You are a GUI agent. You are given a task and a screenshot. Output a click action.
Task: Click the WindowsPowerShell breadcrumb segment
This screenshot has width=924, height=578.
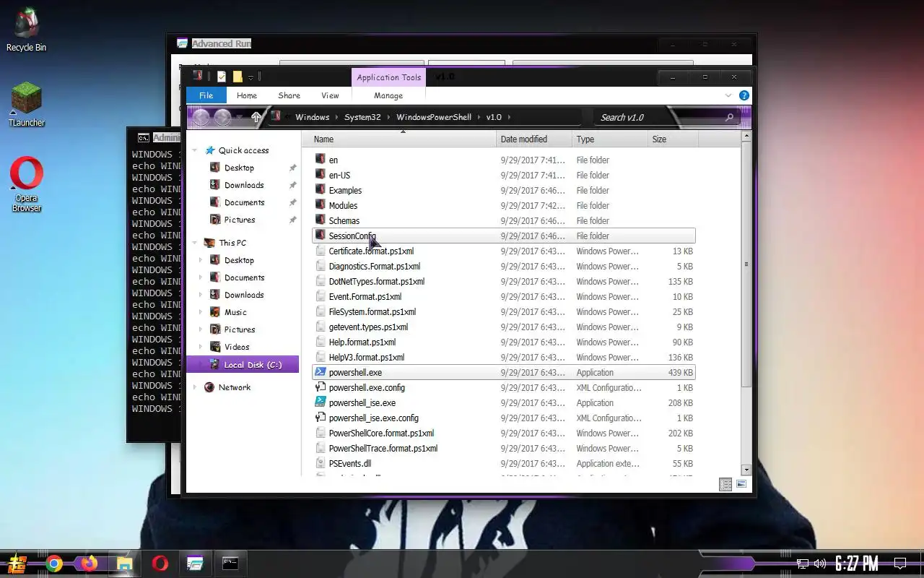tap(434, 117)
